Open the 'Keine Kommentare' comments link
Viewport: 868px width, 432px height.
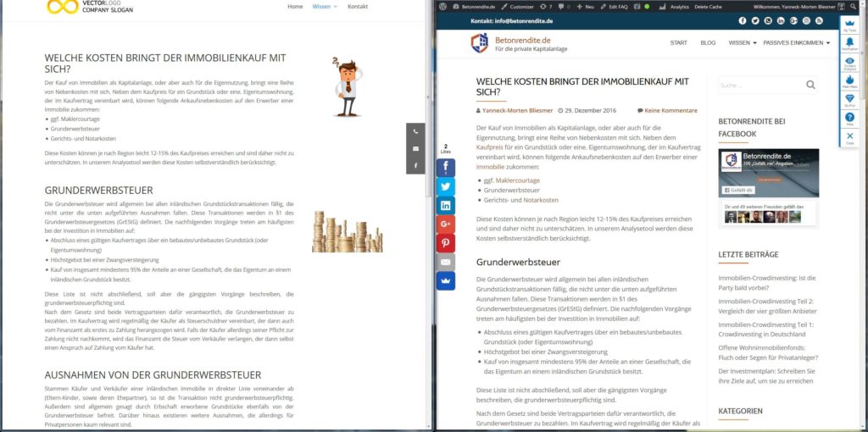[670, 110]
